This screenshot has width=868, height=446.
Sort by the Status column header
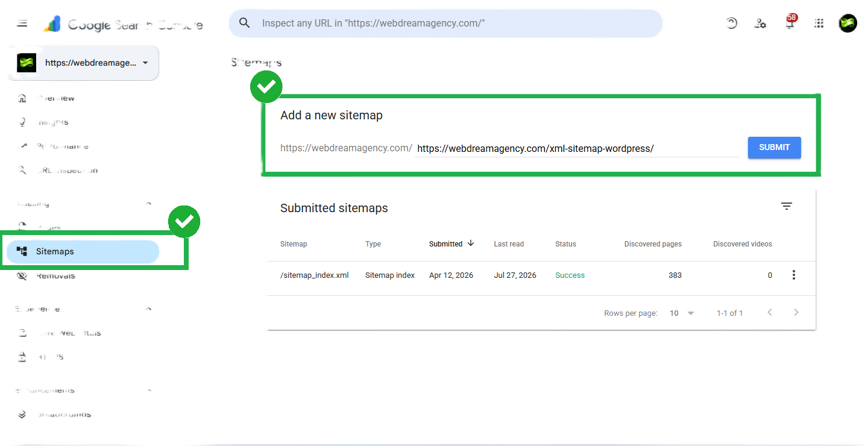pos(565,244)
